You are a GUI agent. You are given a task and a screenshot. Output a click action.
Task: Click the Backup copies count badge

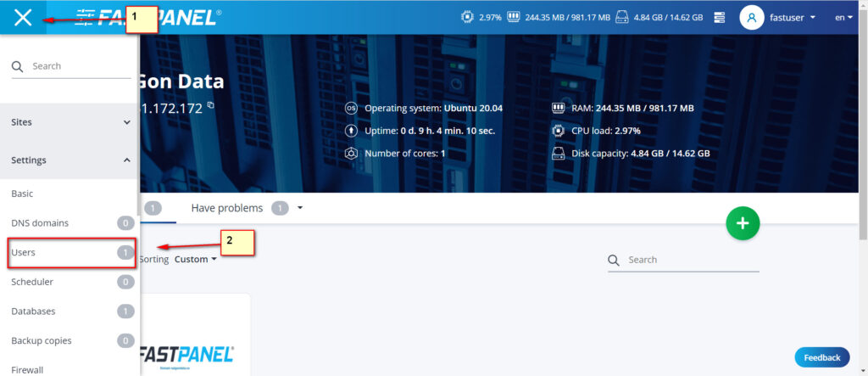(125, 341)
